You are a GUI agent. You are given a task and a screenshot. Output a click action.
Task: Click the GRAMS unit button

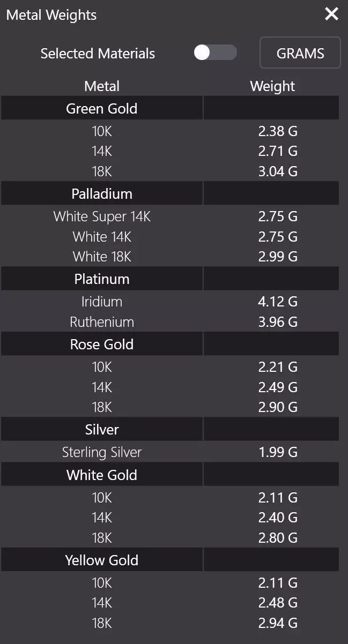tap(300, 53)
